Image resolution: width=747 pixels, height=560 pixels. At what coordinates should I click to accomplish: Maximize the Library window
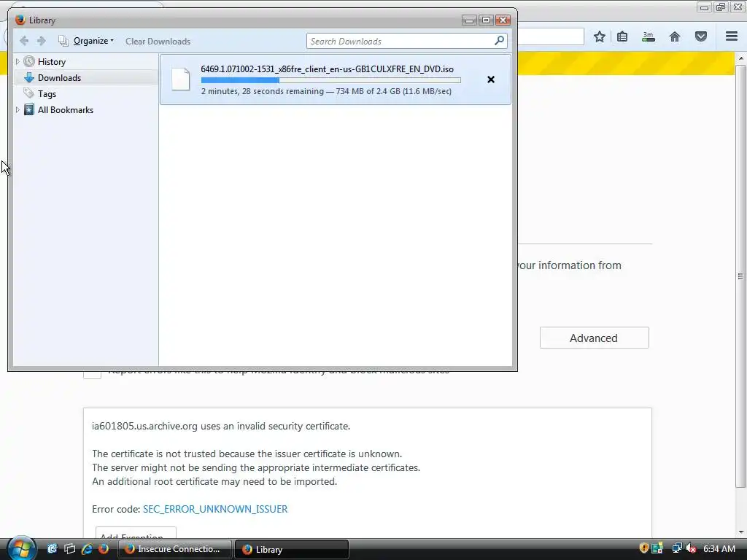click(486, 20)
